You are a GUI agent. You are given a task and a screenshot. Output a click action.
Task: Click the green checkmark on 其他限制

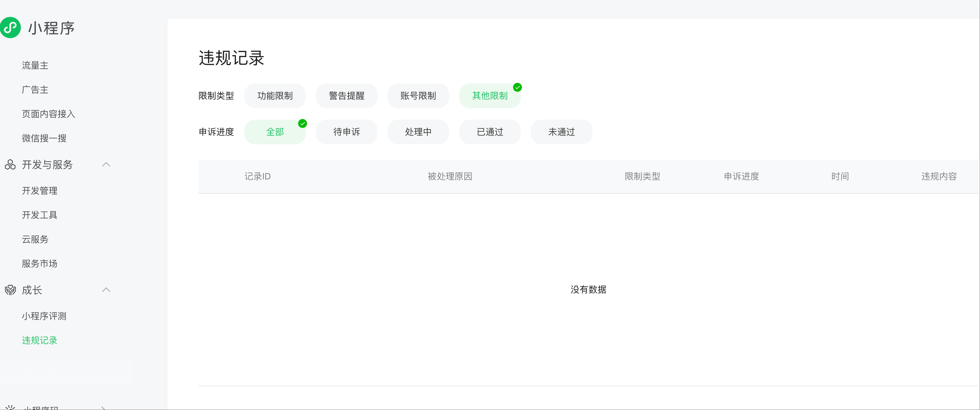click(518, 88)
